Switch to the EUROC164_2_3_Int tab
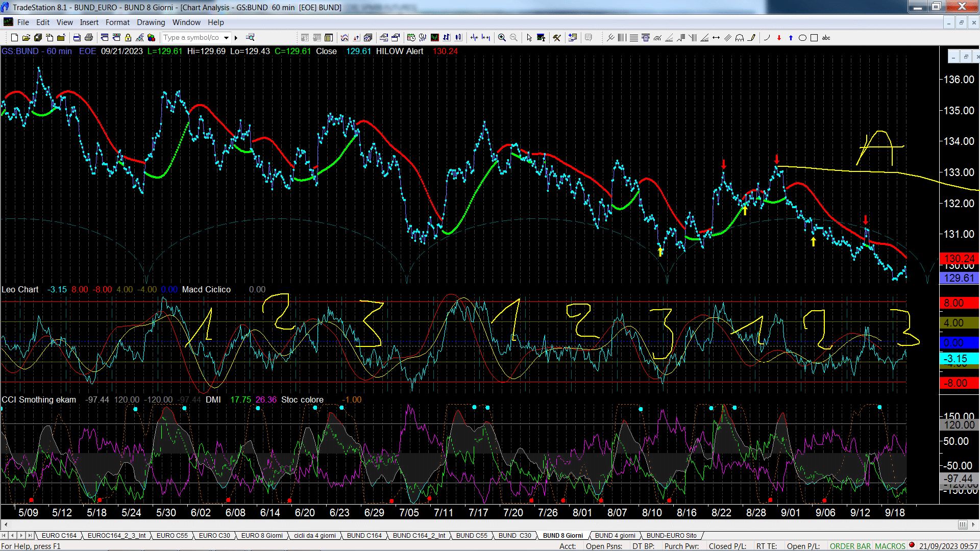Viewport: 980px width, 551px height. [x=116, y=536]
